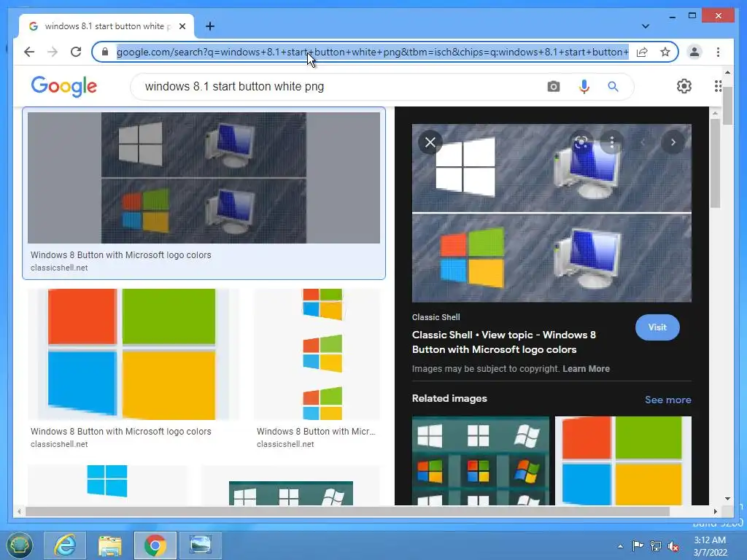Open large four-color Windows logo thumbnail

click(132, 354)
